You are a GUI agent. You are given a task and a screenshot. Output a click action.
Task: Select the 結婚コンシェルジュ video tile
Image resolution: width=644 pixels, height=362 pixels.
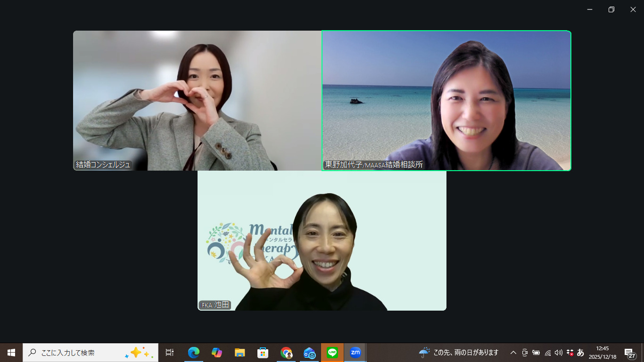197,100
